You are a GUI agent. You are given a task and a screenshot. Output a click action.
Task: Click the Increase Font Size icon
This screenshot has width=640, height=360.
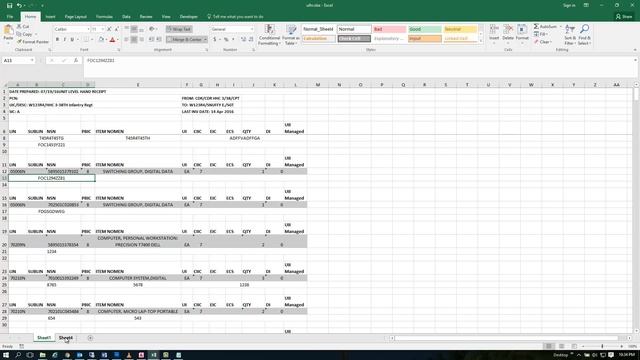coord(109,29)
